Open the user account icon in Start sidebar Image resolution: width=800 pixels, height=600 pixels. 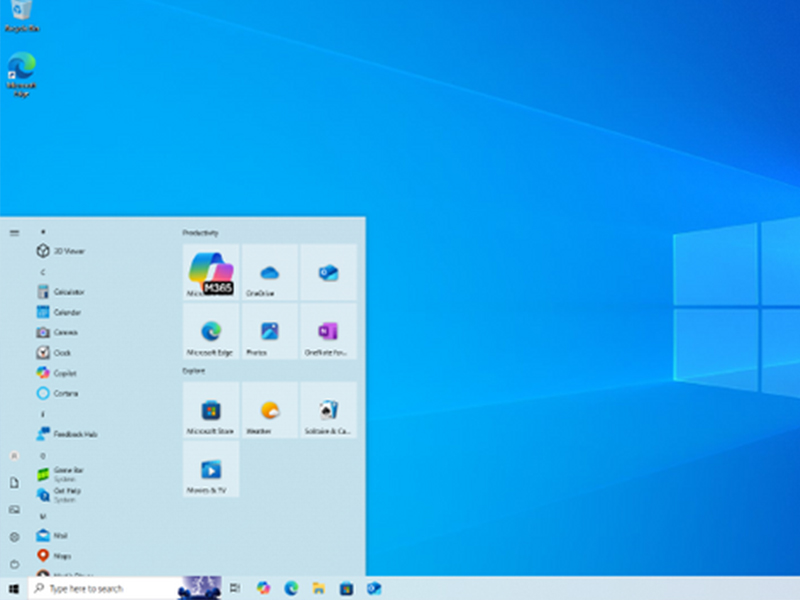click(14, 456)
